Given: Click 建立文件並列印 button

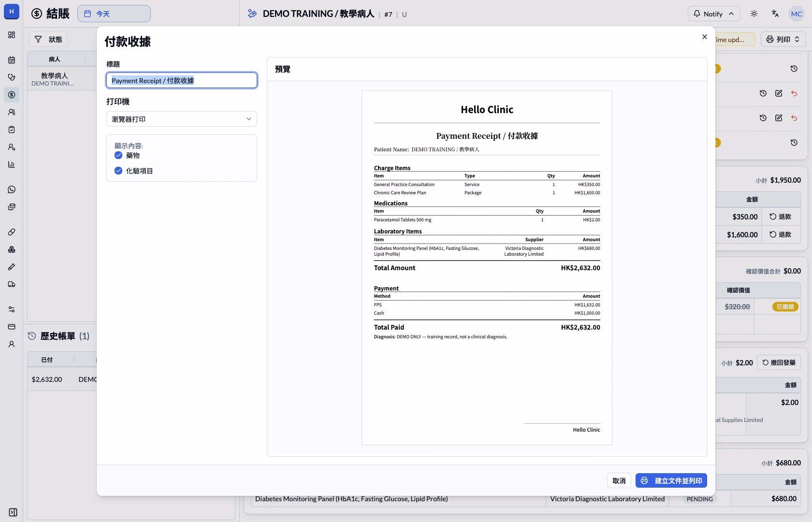Looking at the screenshot, I should [671, 480].
